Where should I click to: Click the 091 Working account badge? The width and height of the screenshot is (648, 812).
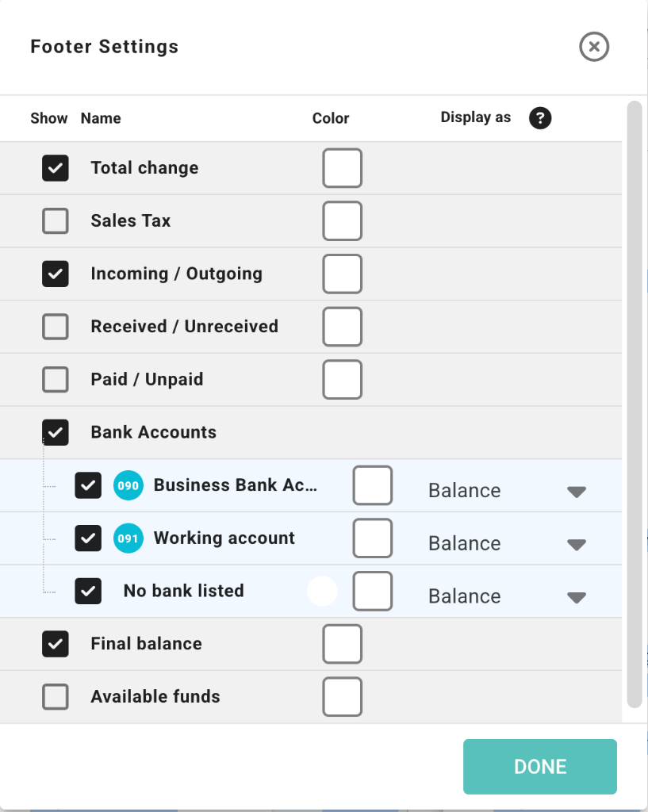(128, 538)
